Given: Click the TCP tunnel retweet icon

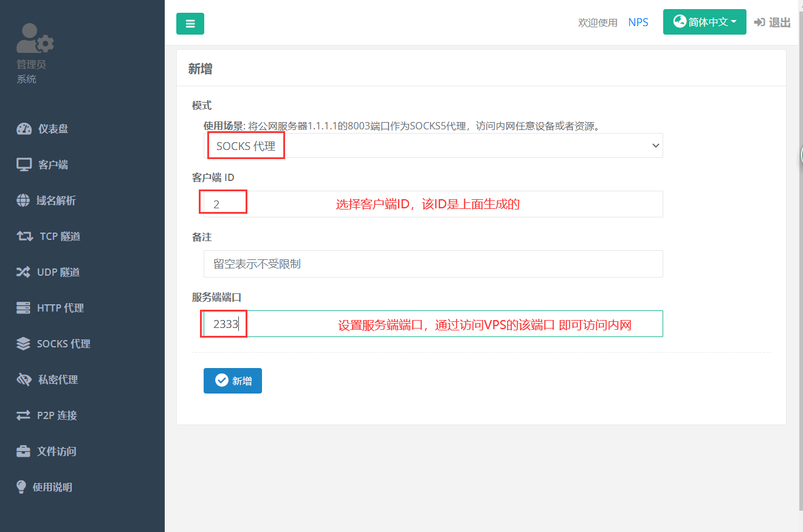Looking at the screenshot, I should point(25,236).
